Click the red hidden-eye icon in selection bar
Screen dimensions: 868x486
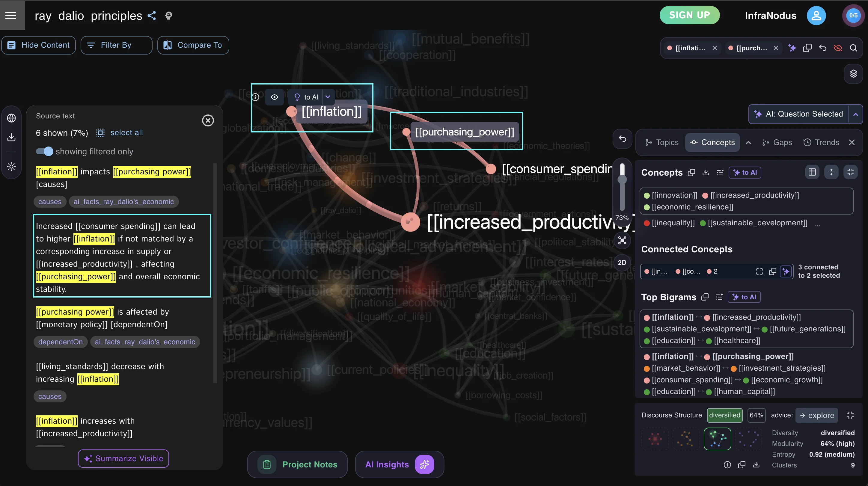[838, 48]
